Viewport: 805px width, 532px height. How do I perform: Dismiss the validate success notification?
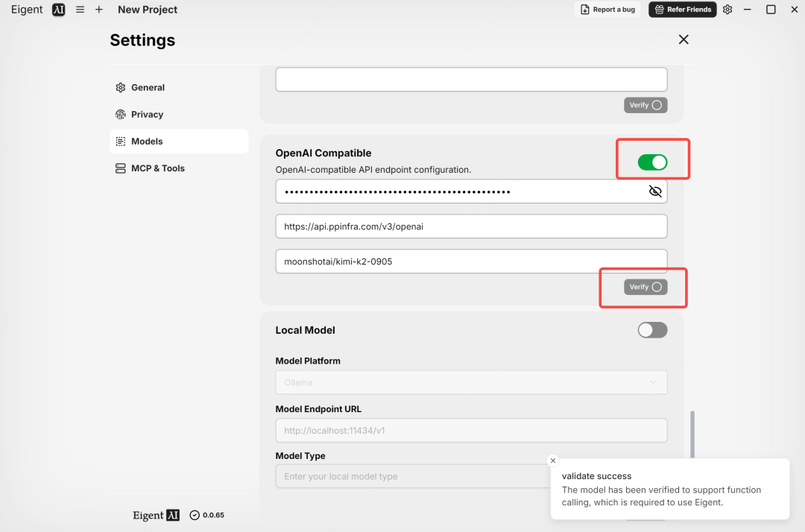click(552, 460)
